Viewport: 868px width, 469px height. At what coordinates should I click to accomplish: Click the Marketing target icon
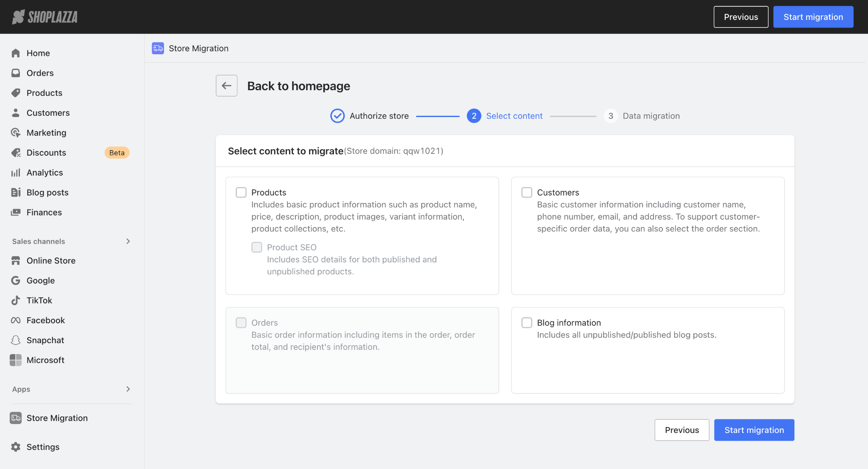click(16, 133)
